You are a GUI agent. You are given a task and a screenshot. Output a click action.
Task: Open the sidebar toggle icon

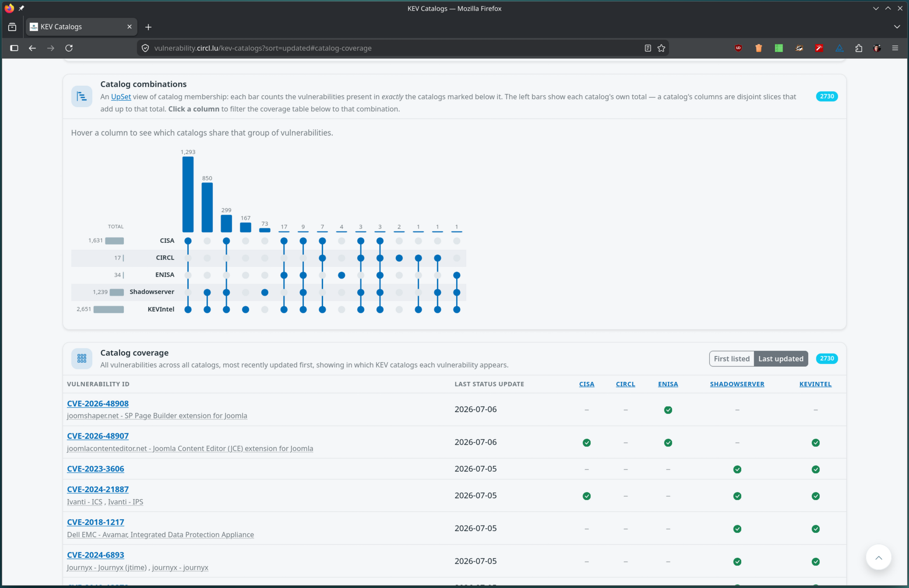(14, 48)
